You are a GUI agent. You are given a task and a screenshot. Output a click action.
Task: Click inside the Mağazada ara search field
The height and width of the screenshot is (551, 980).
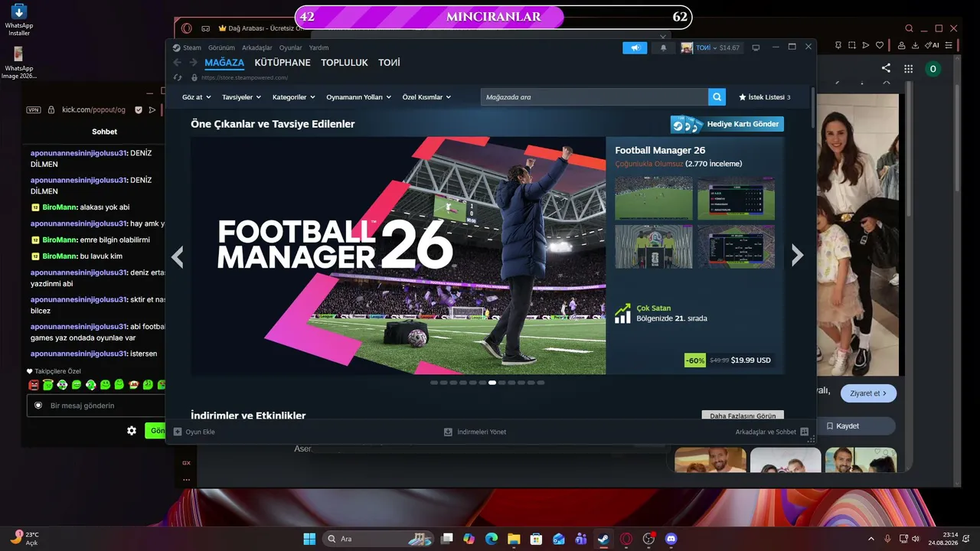595,97
